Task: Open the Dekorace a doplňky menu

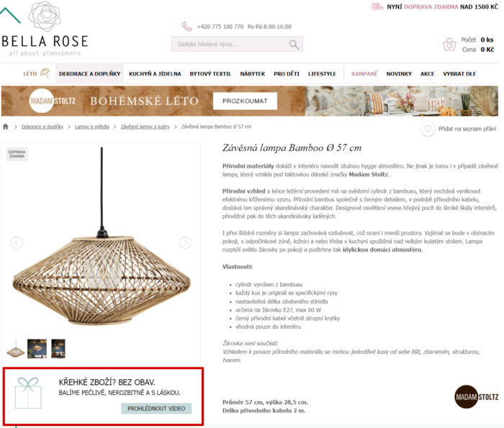Action: [x=90, y=74]
